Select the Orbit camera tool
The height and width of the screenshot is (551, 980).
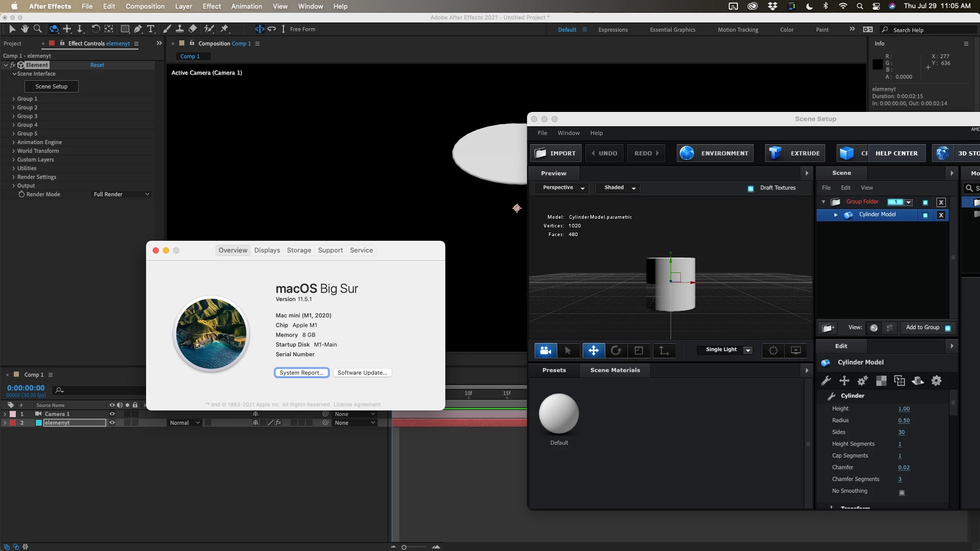[x=54, y=29]
